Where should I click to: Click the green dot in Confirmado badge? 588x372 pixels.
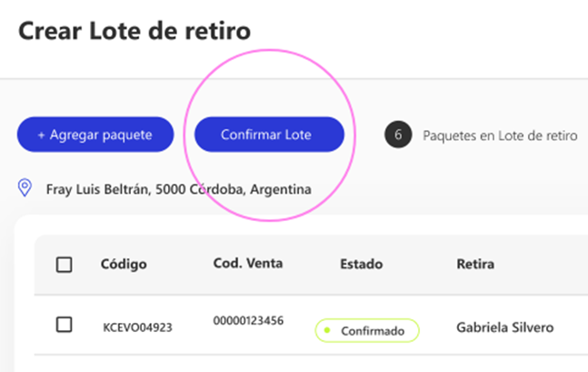pyautogui.click(x=327, y=330)
